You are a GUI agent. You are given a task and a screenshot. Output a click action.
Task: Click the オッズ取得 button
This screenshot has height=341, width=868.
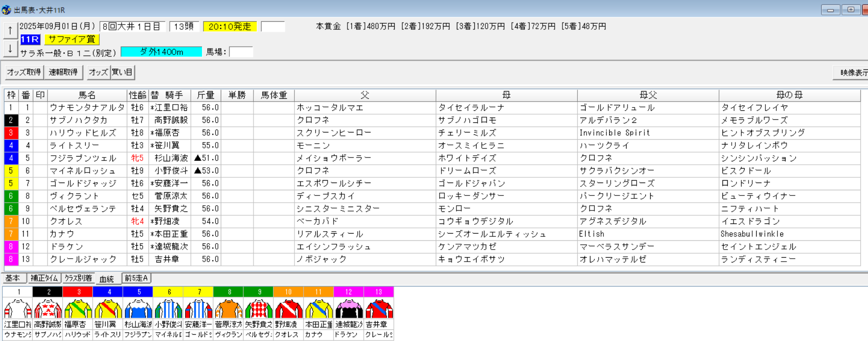[24, 72]
